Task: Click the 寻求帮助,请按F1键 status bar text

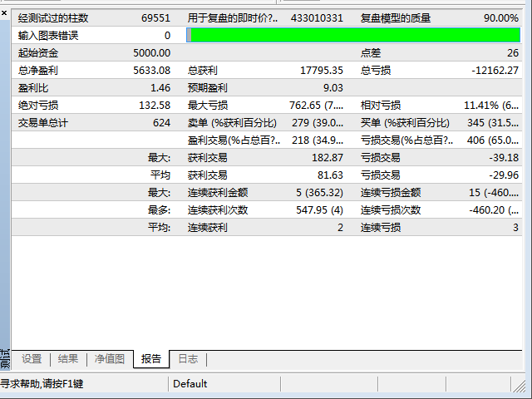Action: 42,384
